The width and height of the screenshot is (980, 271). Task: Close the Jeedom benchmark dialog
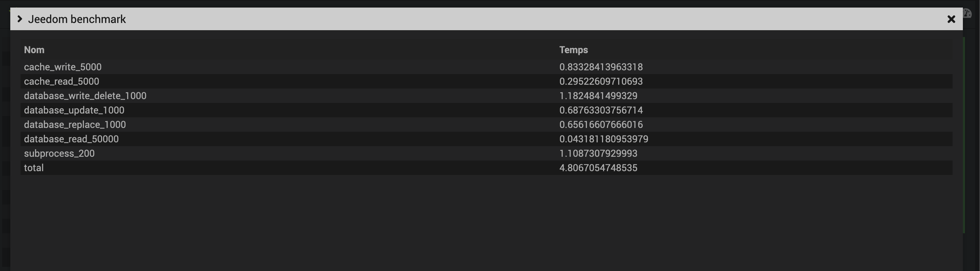point(951,19)
